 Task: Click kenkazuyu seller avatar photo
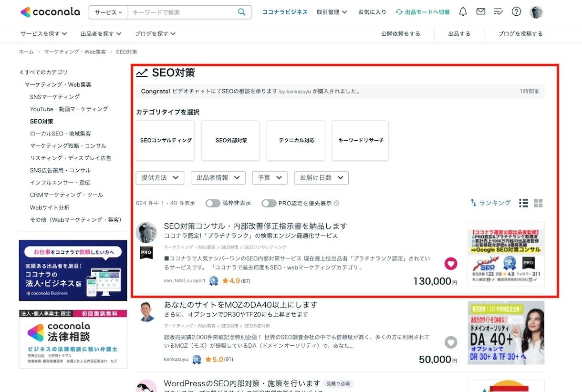[146, 311]
